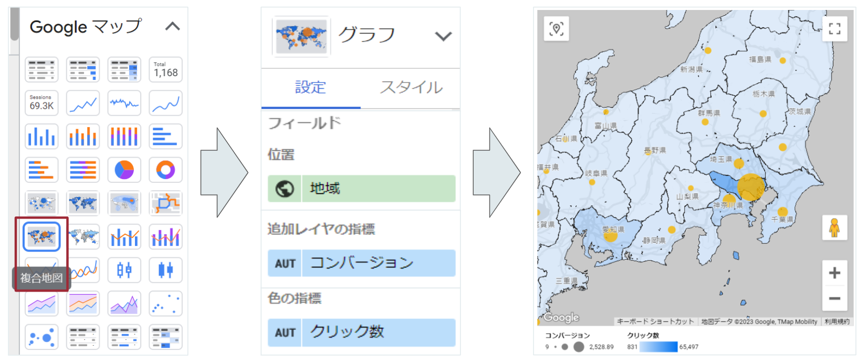Zoom in the map with plus button

click(x=834, y=273)
